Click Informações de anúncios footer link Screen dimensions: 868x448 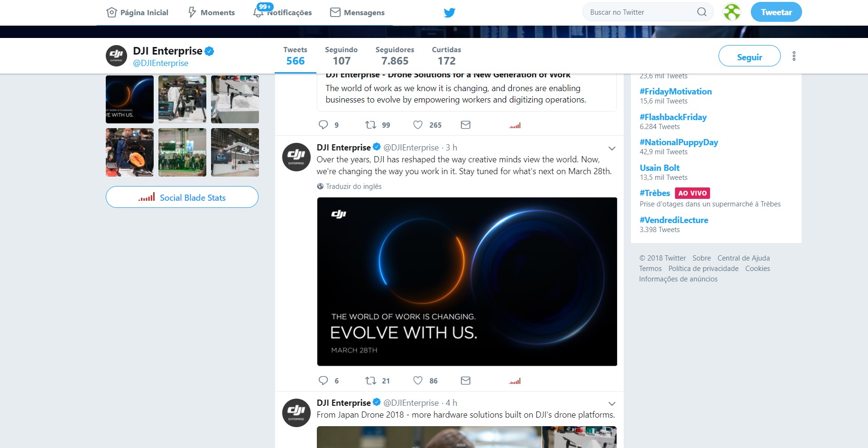pyautogui.click(x=678, y=279)
